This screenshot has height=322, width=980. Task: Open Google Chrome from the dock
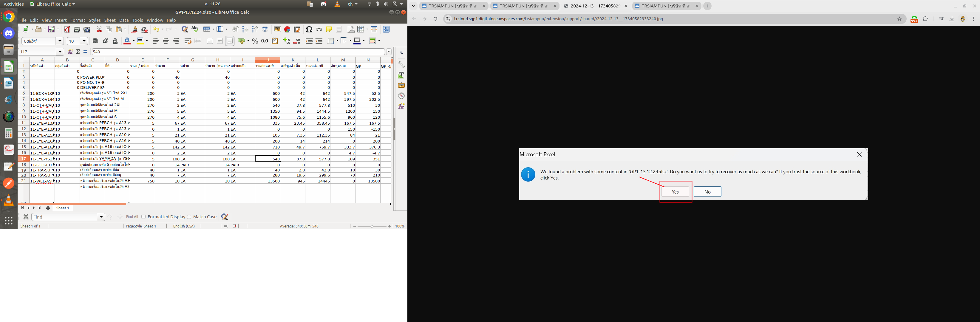(9, 17)
